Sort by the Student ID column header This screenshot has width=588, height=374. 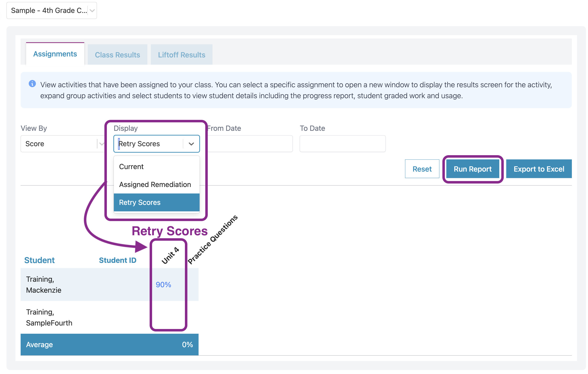coord(118,260)
